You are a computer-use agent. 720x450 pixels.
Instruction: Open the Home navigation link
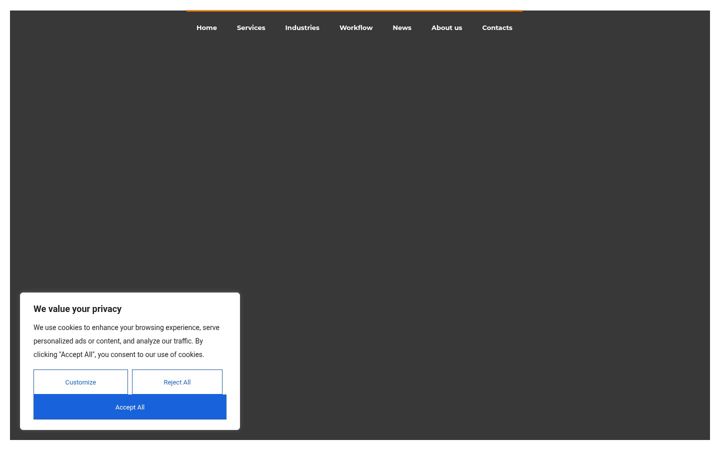(207, 28)
